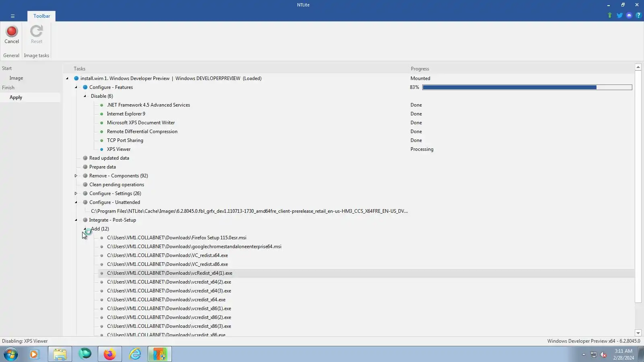Click the gray dot beside Read updated data
The height and width of the screenshot is (362, 644).
(x=85, y=158)
